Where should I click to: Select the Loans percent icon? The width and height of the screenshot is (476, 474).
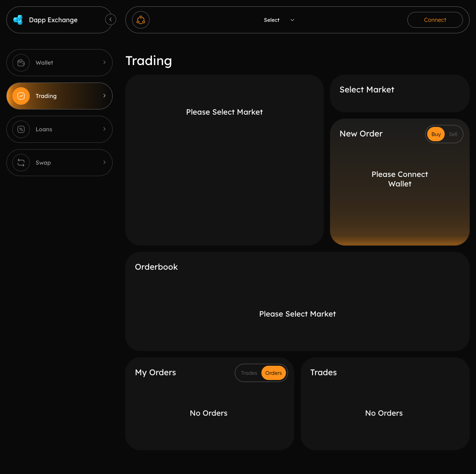pos(21,129)
